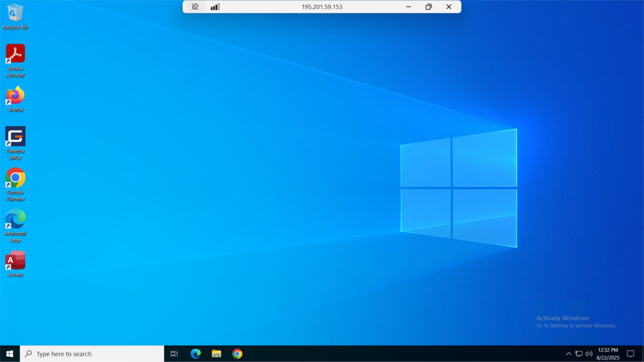Open Task View from the taskbar

(174, 354)
